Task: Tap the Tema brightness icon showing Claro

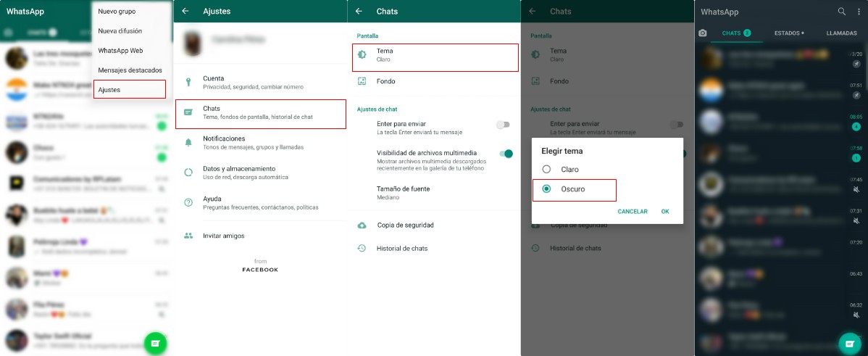Action: pos(362,54)
